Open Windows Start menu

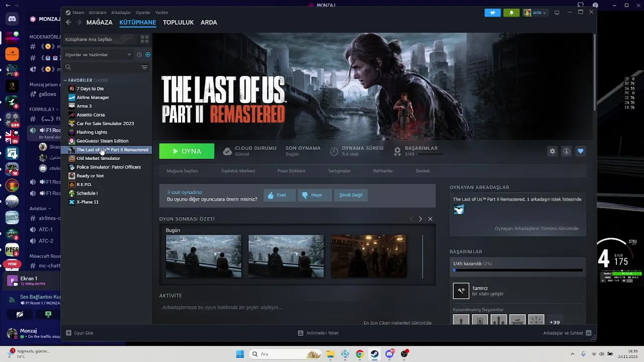point(240,354)
